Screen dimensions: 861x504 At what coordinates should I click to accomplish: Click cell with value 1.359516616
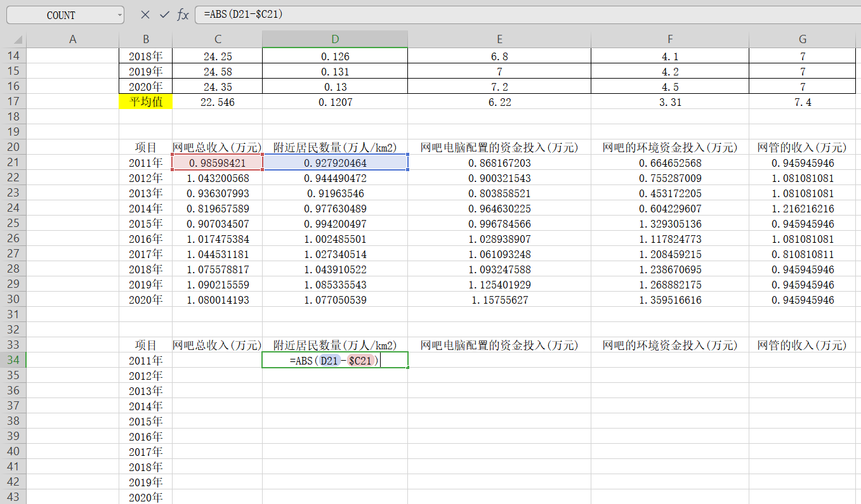[670, 299]
